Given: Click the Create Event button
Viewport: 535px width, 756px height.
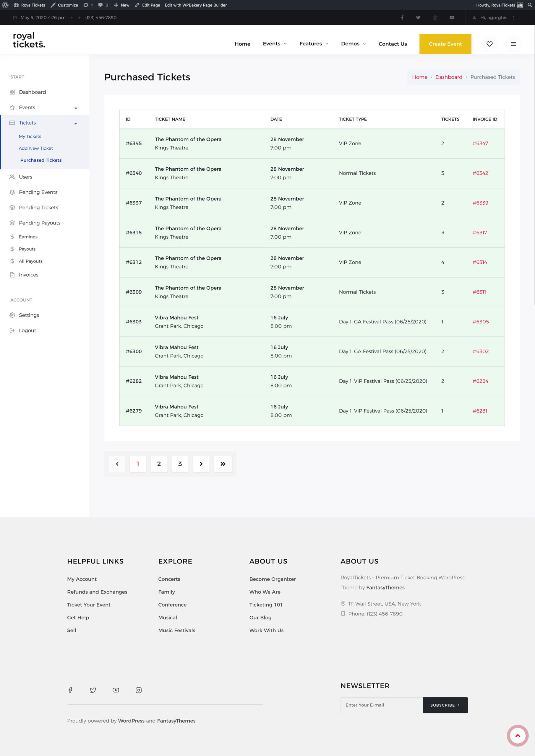Looking at the screenshot, I should [x=445, y=44].
